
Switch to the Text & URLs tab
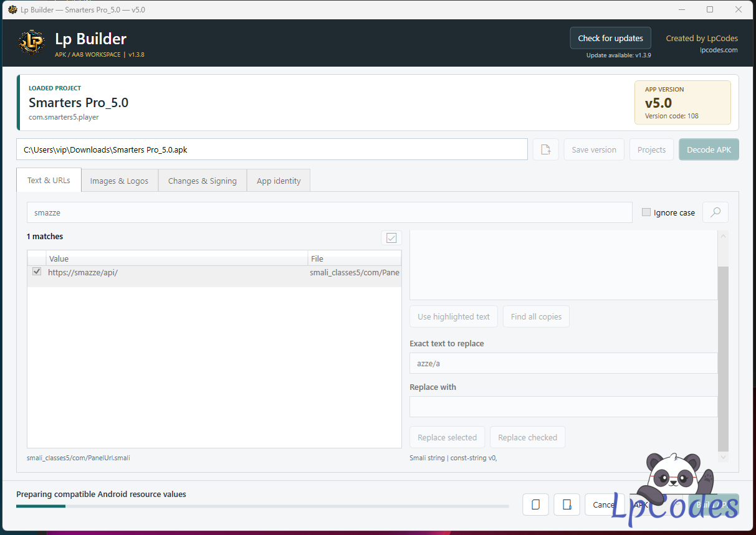[49, 180]
